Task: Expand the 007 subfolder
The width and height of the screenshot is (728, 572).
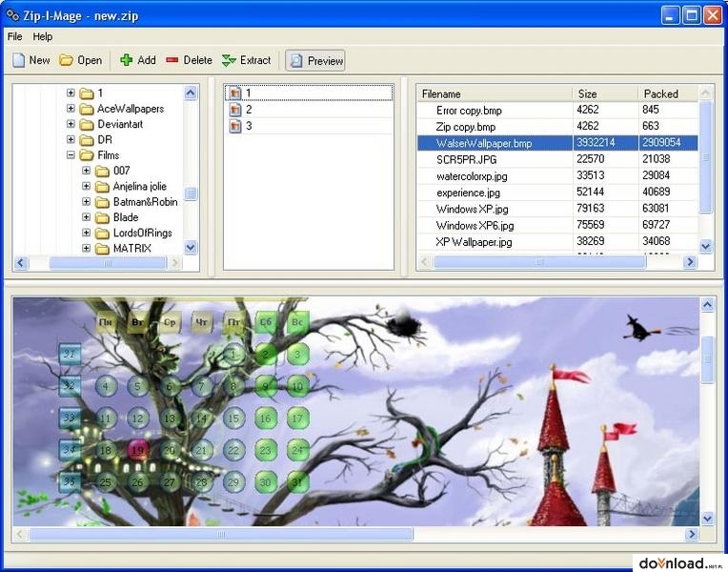Action: coord(87,171)
